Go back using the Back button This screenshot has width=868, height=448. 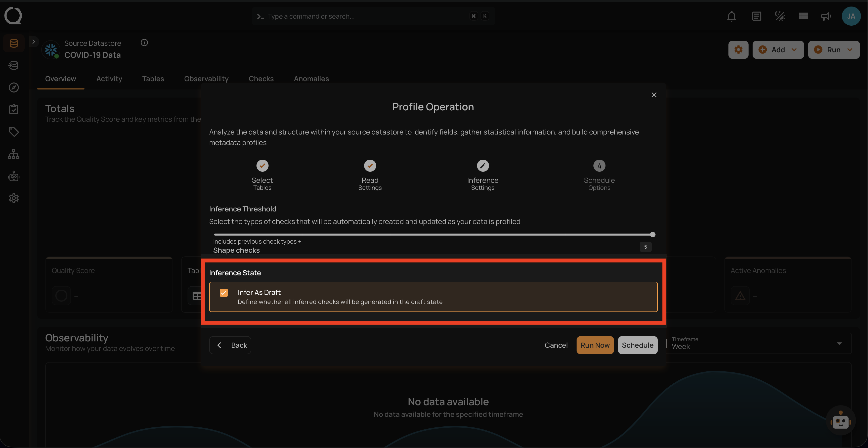coord(230,345)
